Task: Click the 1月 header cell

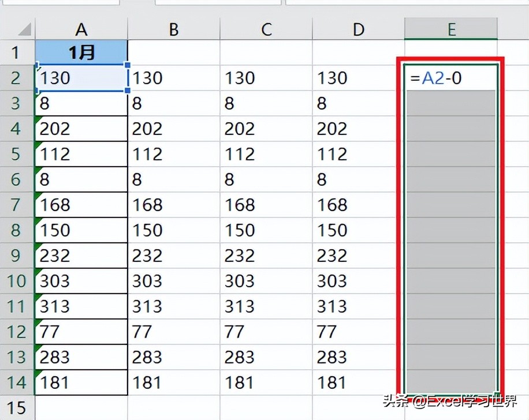Action: 81,52
